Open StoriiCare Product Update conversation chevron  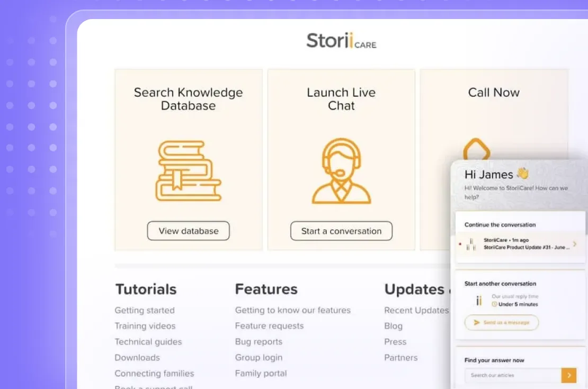click(x=575, y=244)
